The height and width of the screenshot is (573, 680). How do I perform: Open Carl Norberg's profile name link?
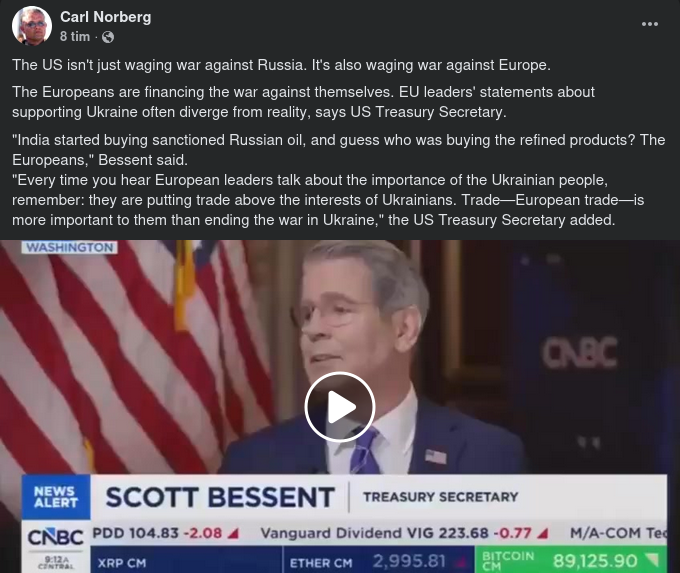click(105, 17)
